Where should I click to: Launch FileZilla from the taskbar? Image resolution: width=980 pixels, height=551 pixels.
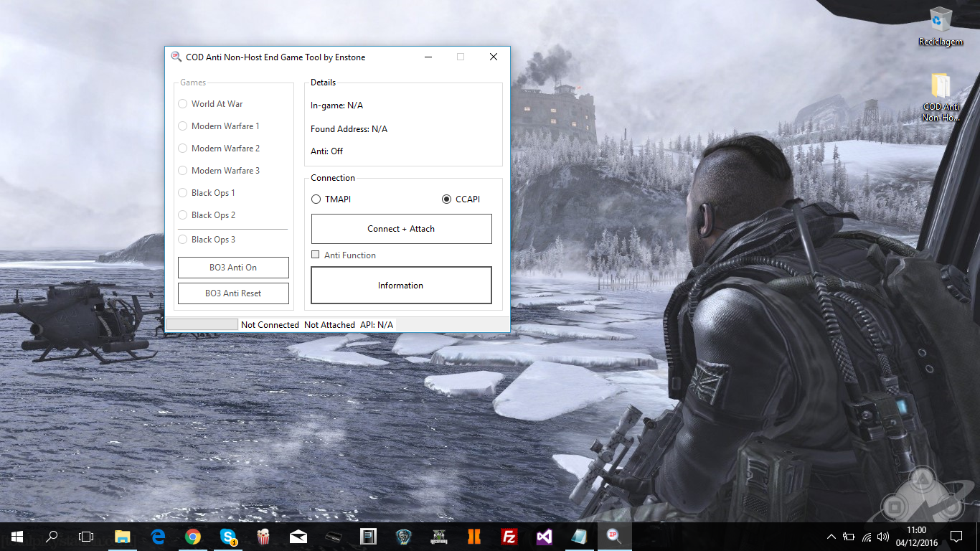[509, 537]
